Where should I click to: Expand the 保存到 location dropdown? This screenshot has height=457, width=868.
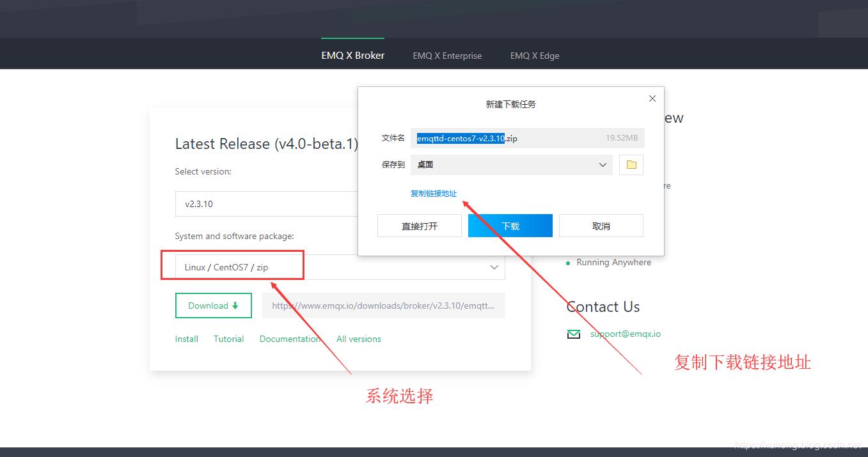click(x=512, y=164)
